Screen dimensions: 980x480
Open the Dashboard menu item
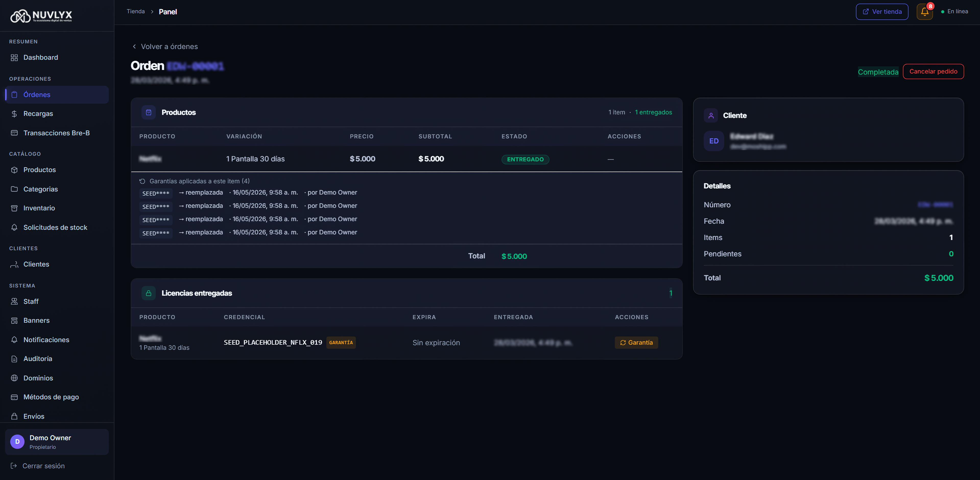pos(57,57)
